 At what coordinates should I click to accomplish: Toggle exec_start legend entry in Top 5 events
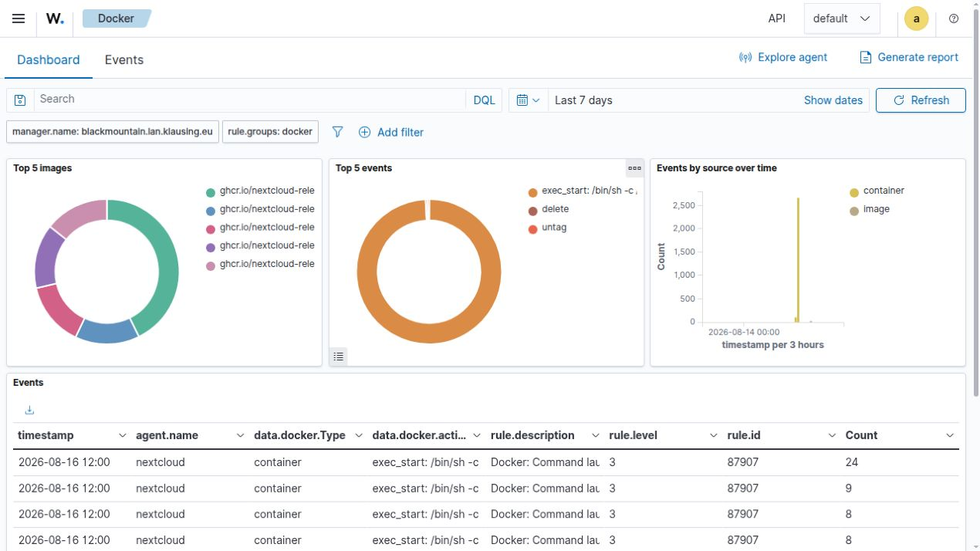583,191
